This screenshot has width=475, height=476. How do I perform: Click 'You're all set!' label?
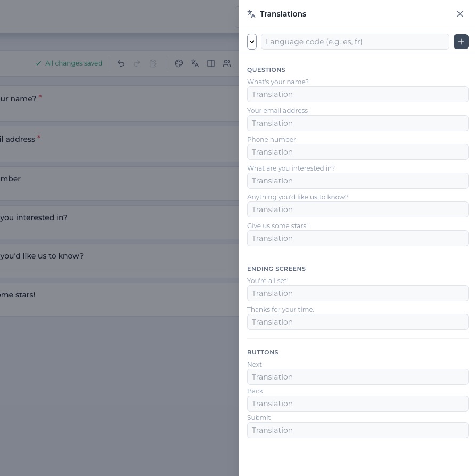click(267, 281)
